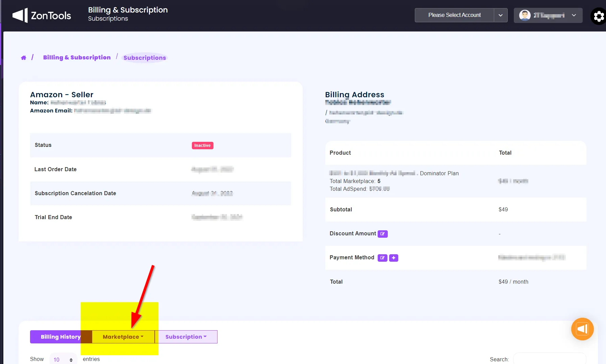The height and width of the screenshot is (364, 606).
Task: Edit the Payment Method
Action: click(382, 258)
